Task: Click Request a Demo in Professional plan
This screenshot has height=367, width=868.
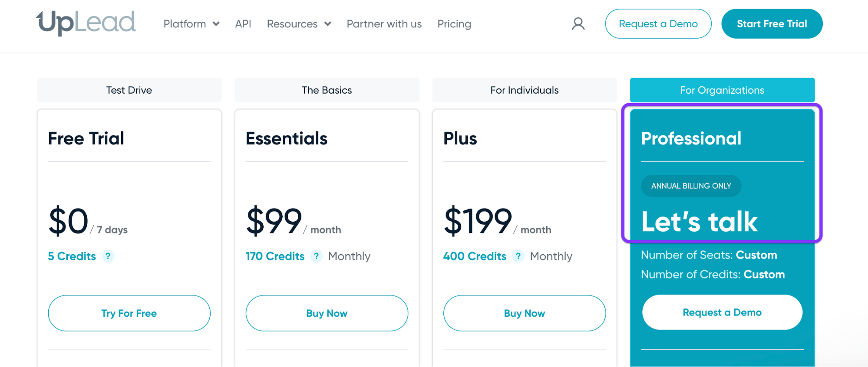Action: click(x=722, y=312)
